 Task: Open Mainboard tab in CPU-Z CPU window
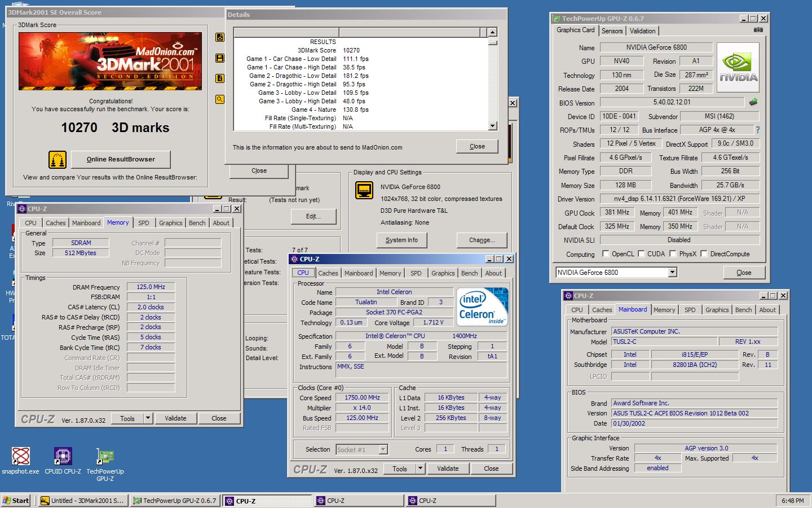coord(359,273)
